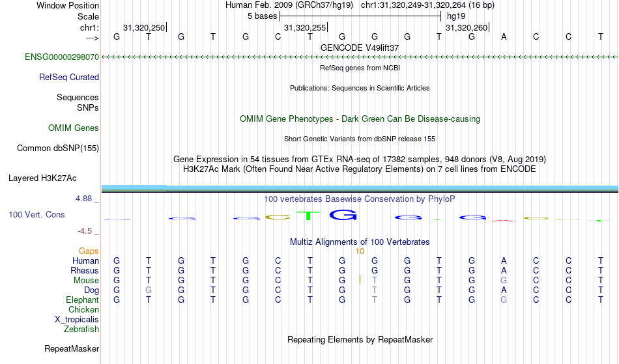Select the Dog alignment row label
Viewport: 619px width, 364px height.
[x=91, y=290]
